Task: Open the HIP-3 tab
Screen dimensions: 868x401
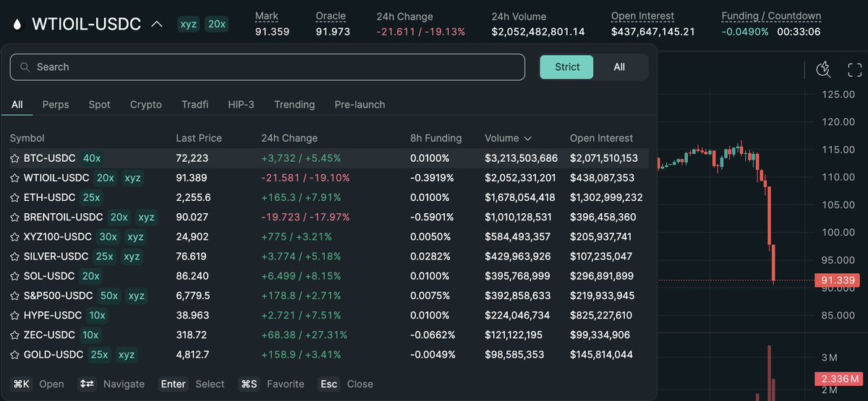Action: pos(241,105)
